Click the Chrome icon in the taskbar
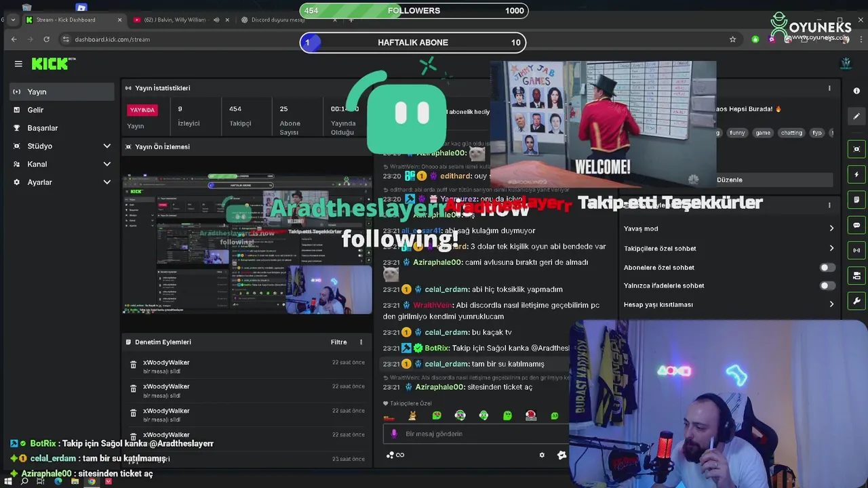The image size is (868, 488). point(92,481)
